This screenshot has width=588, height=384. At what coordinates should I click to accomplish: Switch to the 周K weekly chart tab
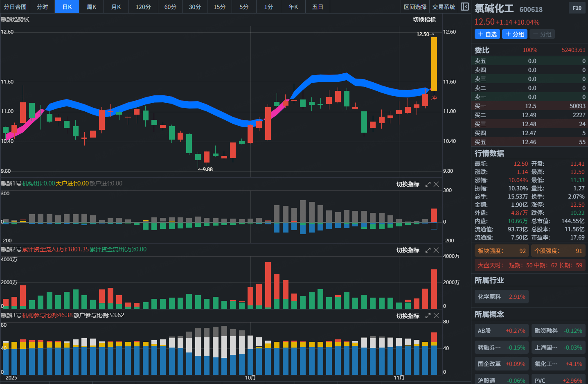(x=91, y=7)
